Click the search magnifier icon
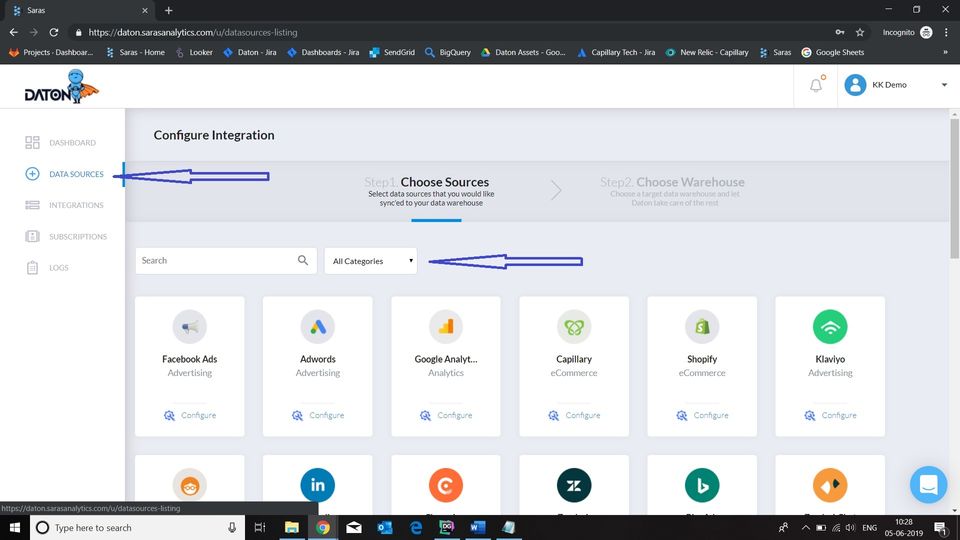This screenshot has height=540, width=960. click(x=302, y=260)
